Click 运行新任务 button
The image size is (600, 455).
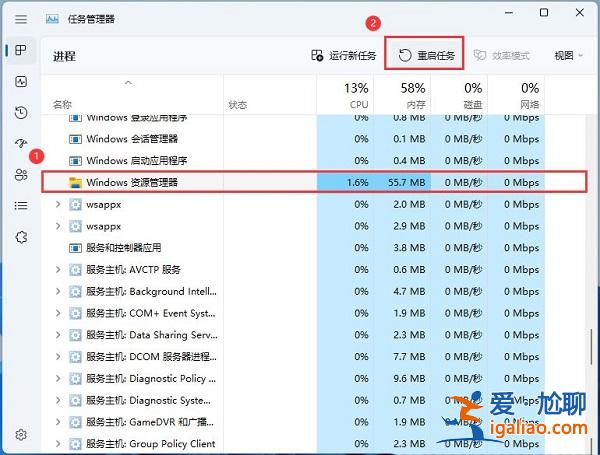pos(344,56)
